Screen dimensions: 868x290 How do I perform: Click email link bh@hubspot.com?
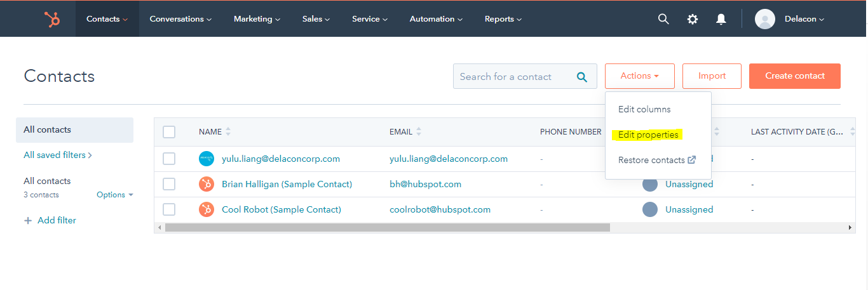(x=425, y=184)
